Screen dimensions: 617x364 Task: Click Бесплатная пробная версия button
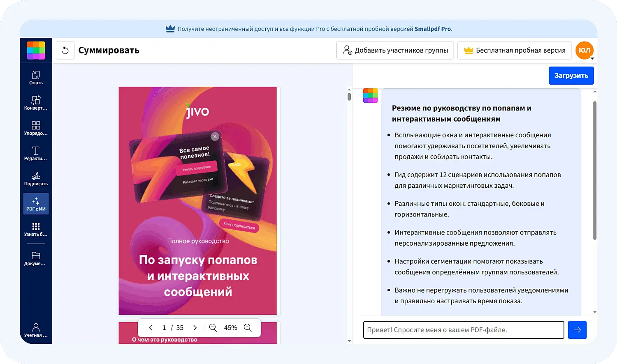(515, 51)
